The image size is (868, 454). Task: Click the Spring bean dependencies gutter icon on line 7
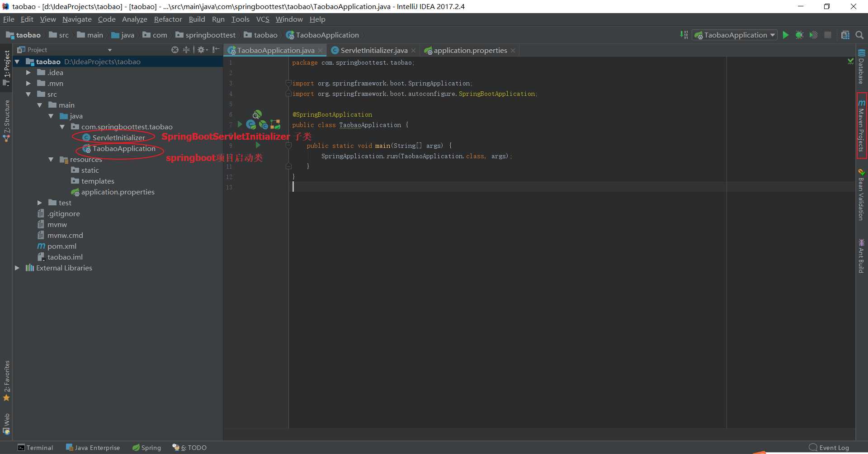275,124
